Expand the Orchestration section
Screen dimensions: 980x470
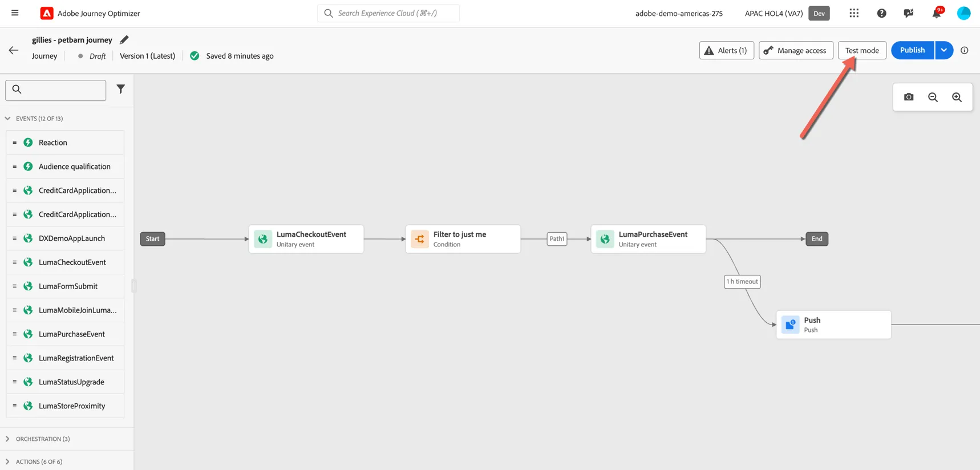tap(7, 439)
